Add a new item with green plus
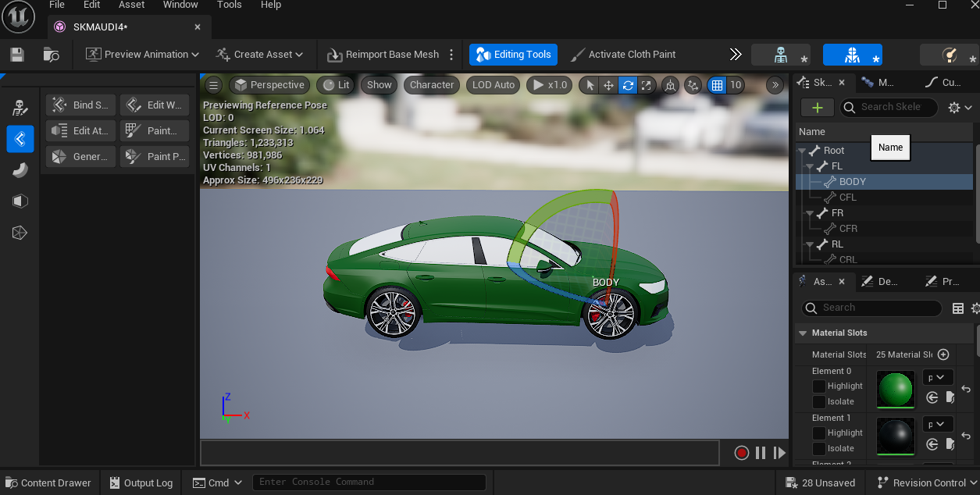 [x=818, y=108]
